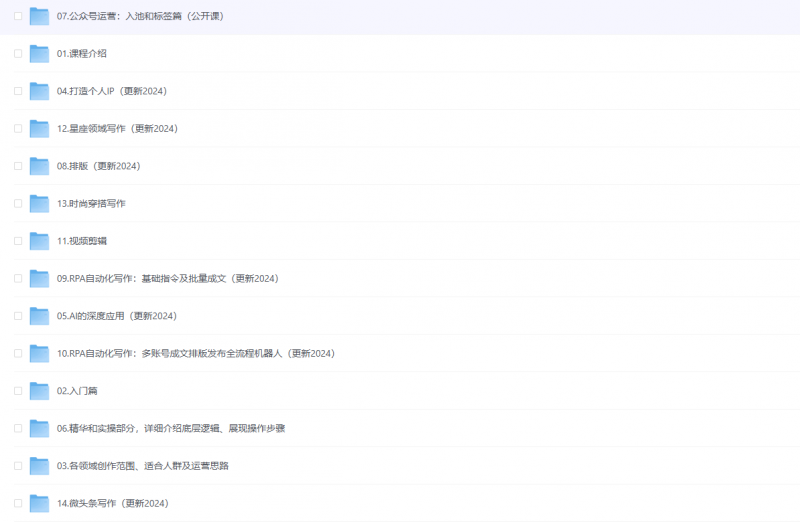Select the 08.排版 folder icon
The height and width of the screenshot is (522, 800).
(39, 166)
